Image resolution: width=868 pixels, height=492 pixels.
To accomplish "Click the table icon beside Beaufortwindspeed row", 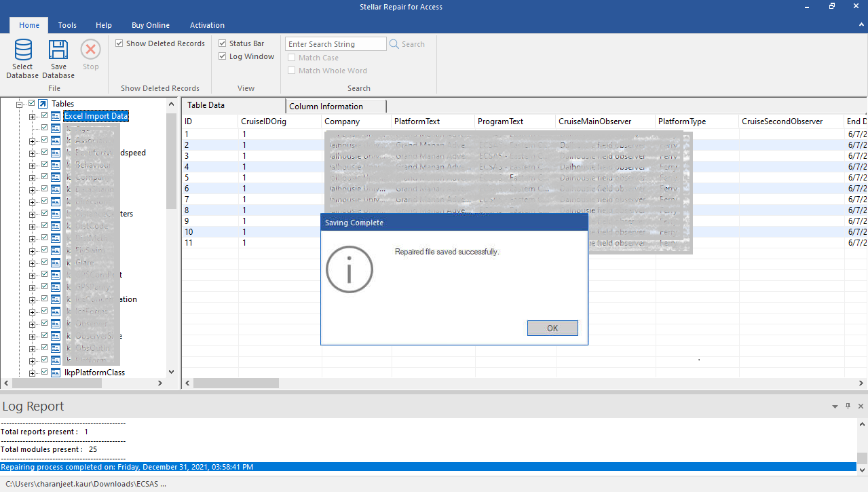I will coord(56,153).
